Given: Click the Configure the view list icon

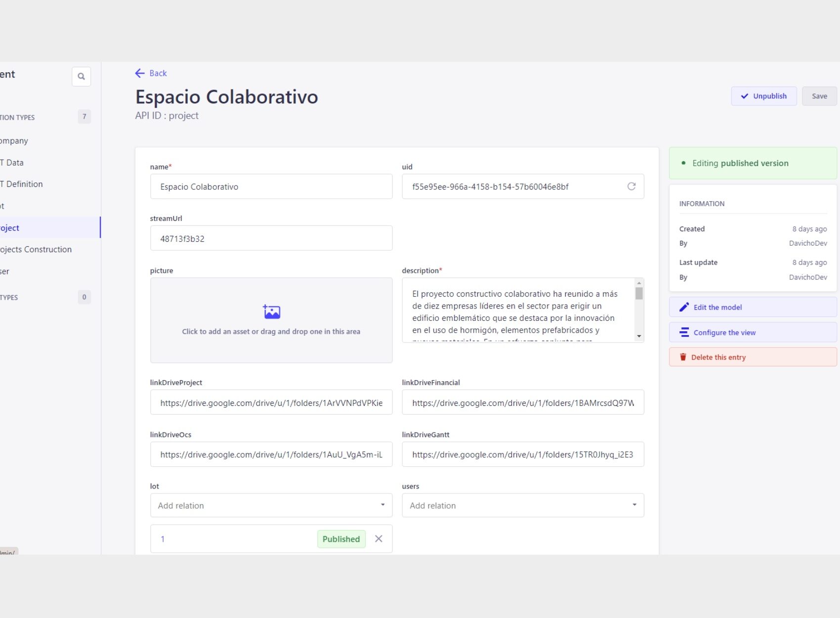Looking at the screenshot, I should coord(684,332).
